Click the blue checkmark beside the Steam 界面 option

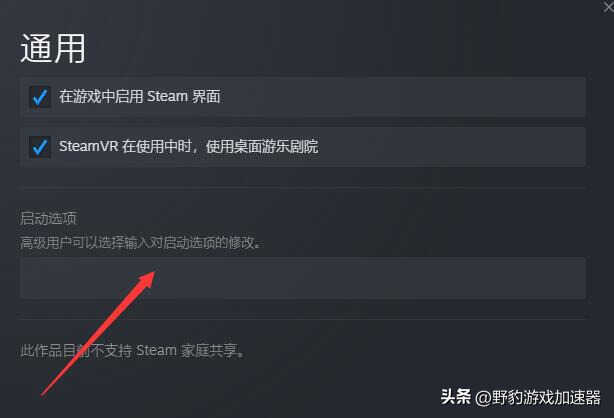pyautogui.click(x=40, y=97)
